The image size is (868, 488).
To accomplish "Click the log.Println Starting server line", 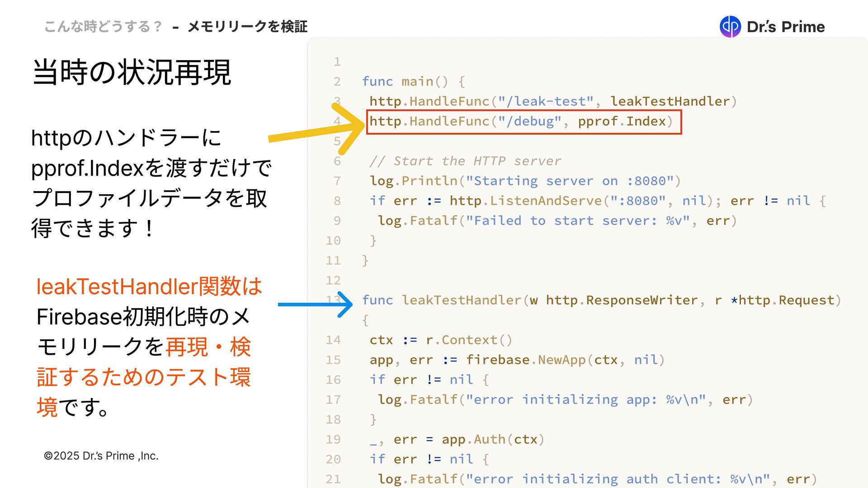I will coord(524,181).
